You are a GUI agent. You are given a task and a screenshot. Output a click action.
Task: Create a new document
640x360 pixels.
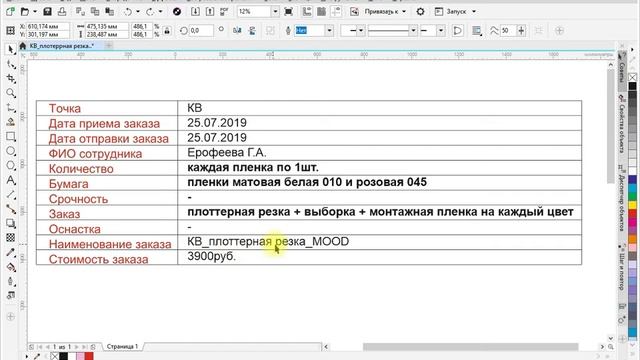pos(10,11)
